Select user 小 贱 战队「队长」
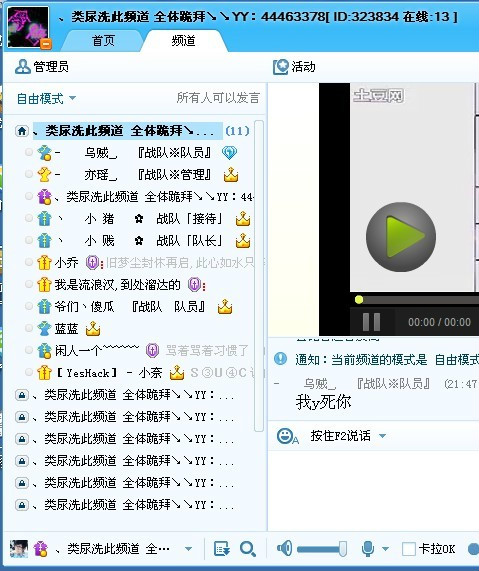479x571 pixels. tap(138, 241)
